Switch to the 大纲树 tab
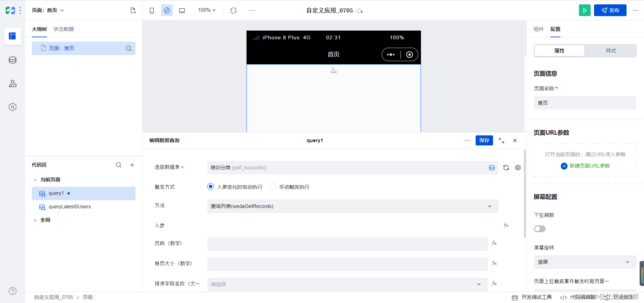Screen dimensions: 644x303 click(x=39, y=29)
